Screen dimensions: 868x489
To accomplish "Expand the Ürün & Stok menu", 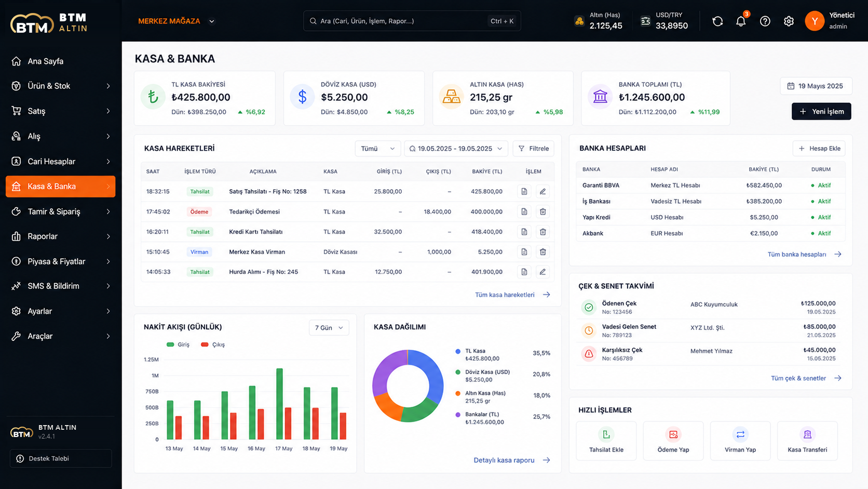I will click(x=61, y=86).
